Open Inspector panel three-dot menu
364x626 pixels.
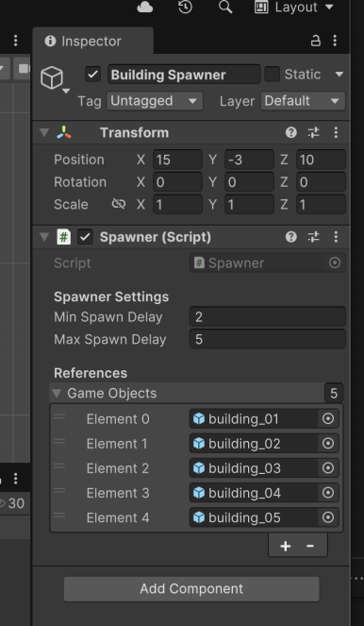[335, 41]
